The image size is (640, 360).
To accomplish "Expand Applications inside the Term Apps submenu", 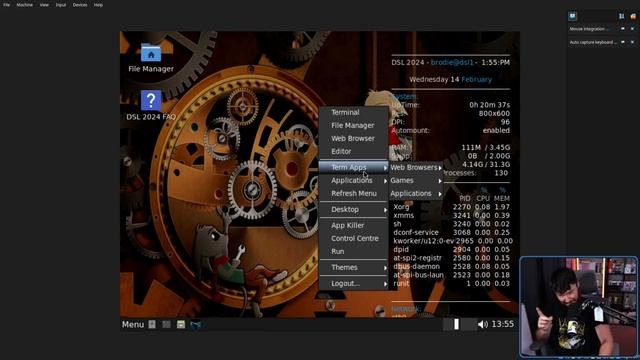I will click(x=416, y=193).
